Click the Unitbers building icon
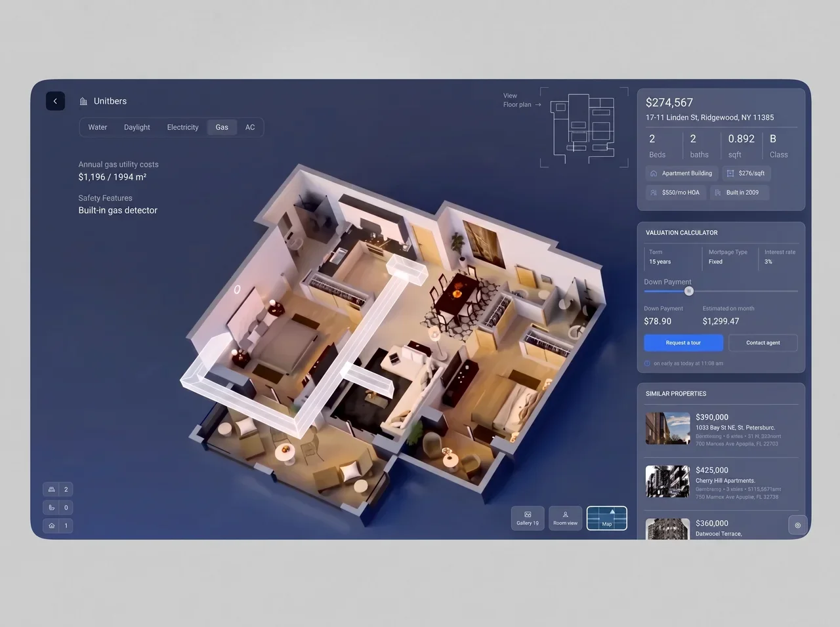This screenshot has height=627, width=840. tap(83, 102)
